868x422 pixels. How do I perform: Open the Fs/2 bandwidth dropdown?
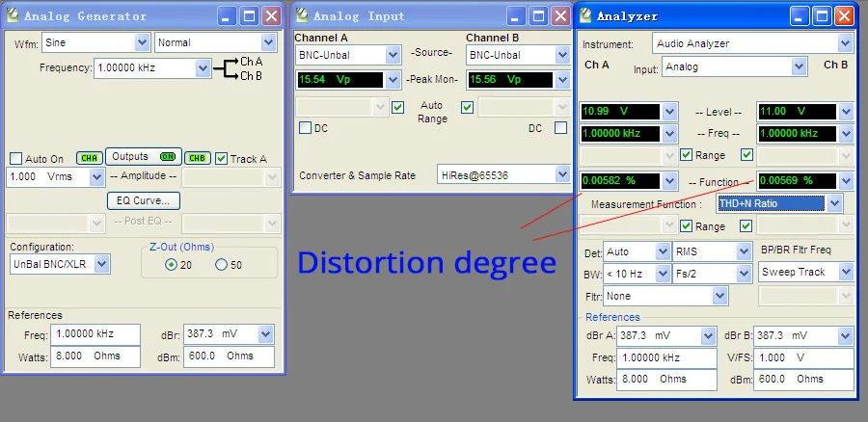[744, 274]
